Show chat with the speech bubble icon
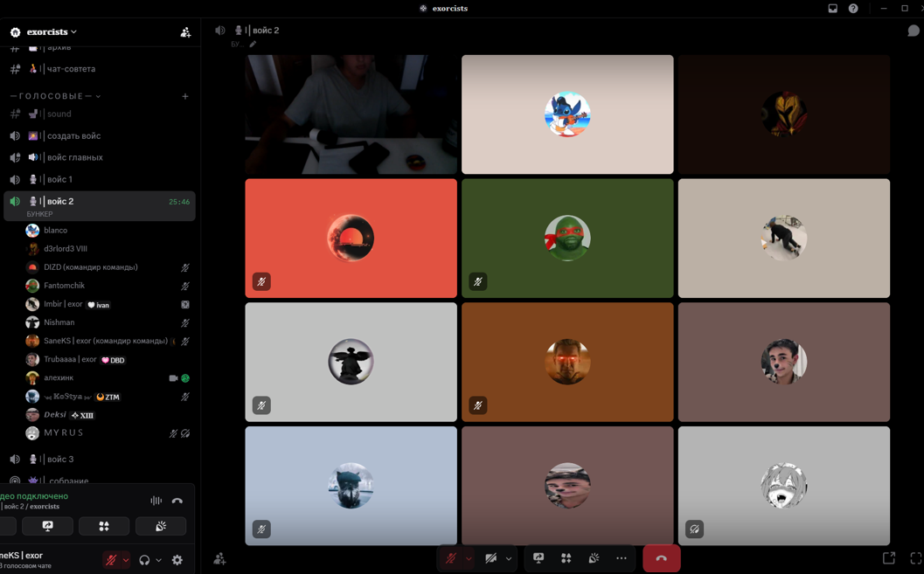The image size is (924, 574). [x=914, y=31]
